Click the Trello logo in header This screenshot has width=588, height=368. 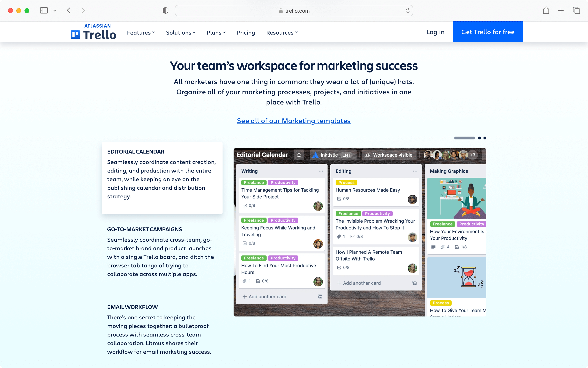pos(93,32)
